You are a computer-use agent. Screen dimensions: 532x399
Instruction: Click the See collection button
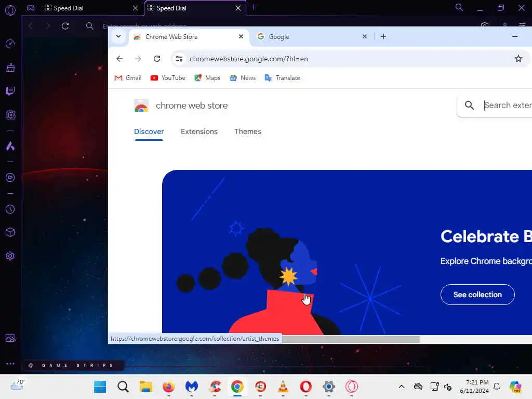(x=477, y=295)
